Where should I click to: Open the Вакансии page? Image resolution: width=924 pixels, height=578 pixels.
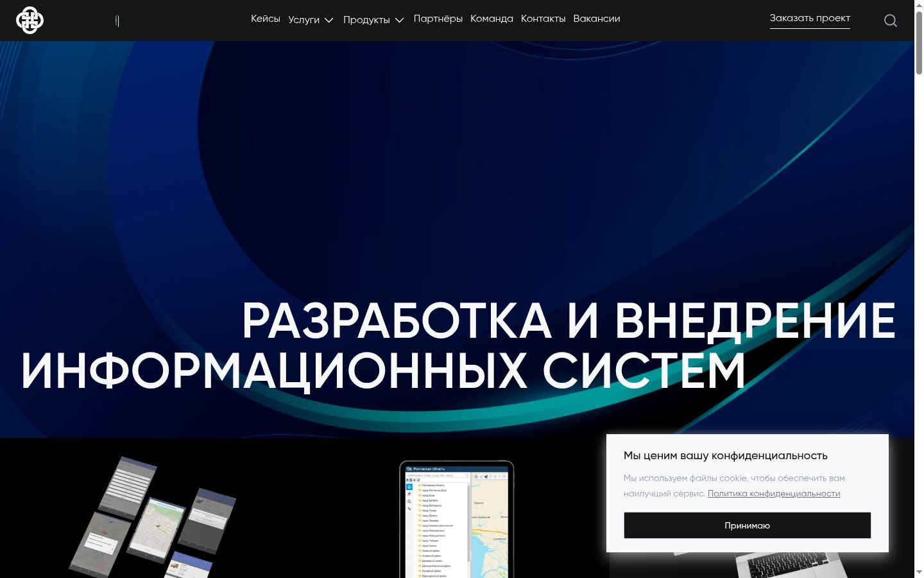[597, 19]
